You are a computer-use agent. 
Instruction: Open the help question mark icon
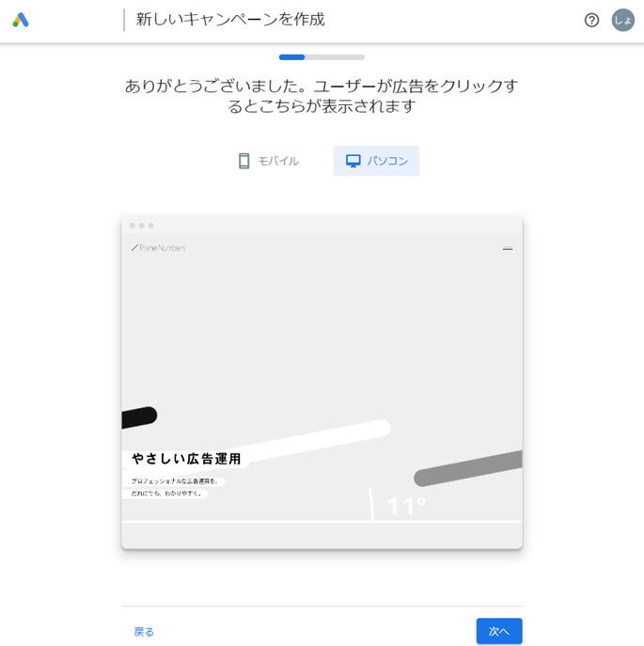(591, 20)
